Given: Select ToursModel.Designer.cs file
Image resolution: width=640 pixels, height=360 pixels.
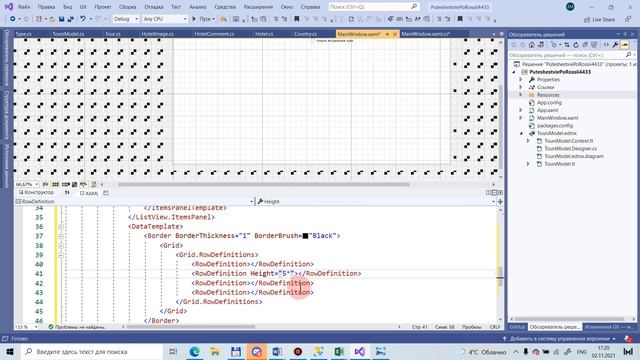Looking at the screenshot, I should click(570, 149).
